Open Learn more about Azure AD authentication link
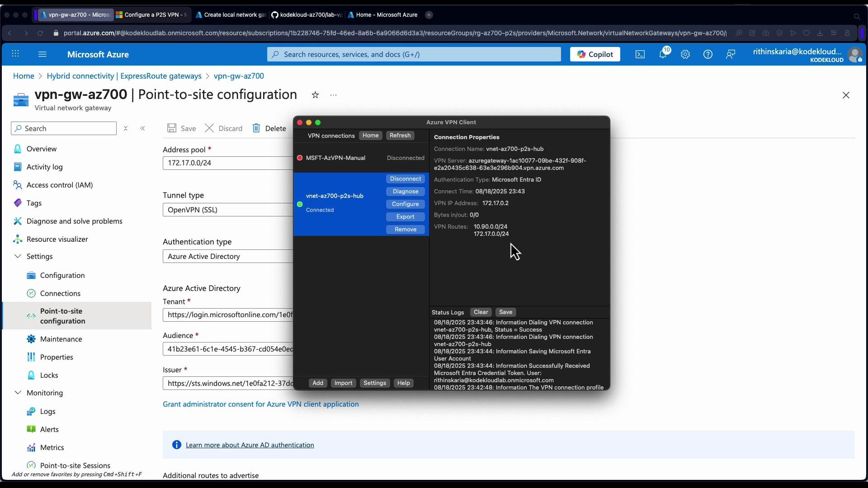 pos(250,445)
